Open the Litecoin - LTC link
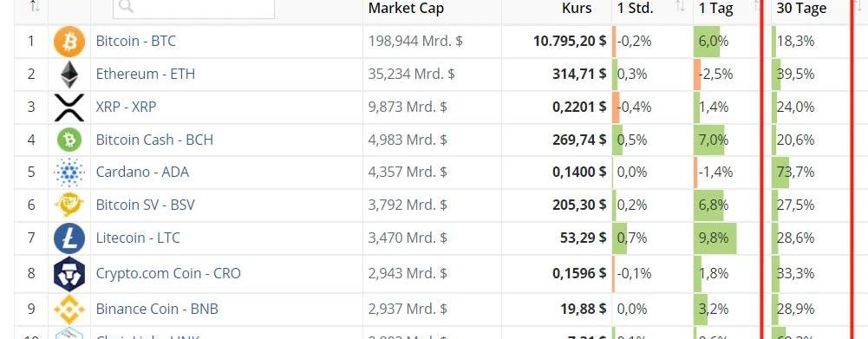Screen dimensions: 868x339 click(x=138, y=238)
